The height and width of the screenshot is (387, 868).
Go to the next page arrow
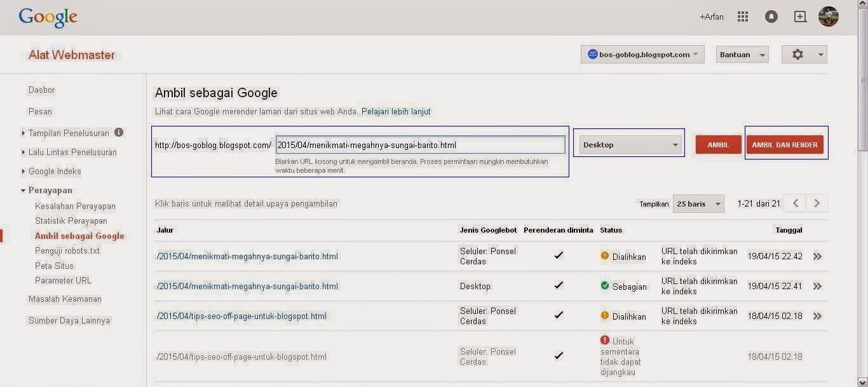[817, 203]
